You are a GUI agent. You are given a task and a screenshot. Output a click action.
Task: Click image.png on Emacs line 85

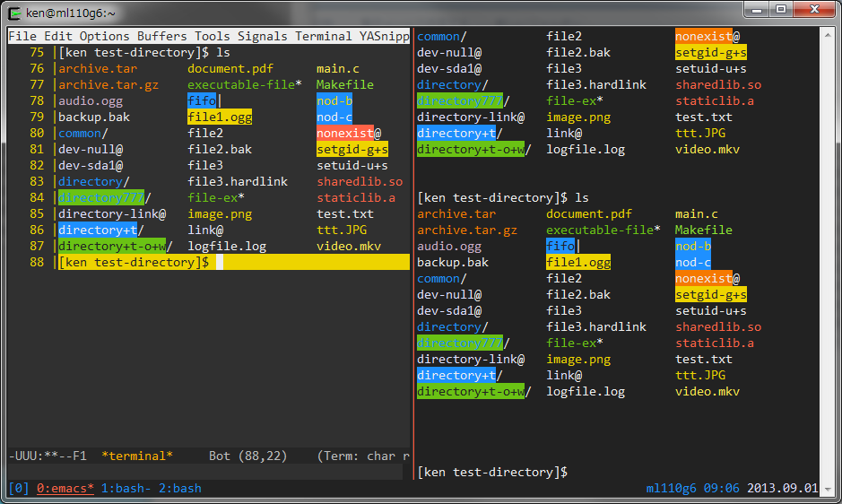tap(220, 213)
